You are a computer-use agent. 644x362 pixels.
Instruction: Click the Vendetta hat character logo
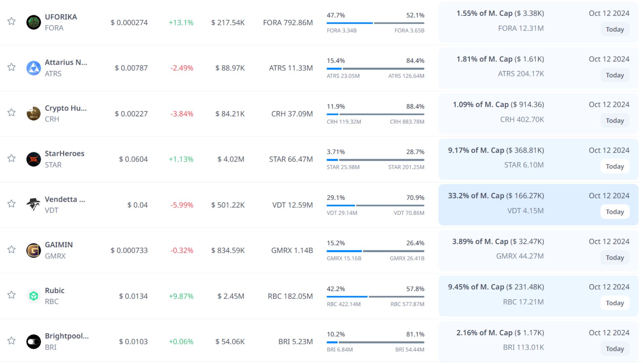(x=34, y=204)
